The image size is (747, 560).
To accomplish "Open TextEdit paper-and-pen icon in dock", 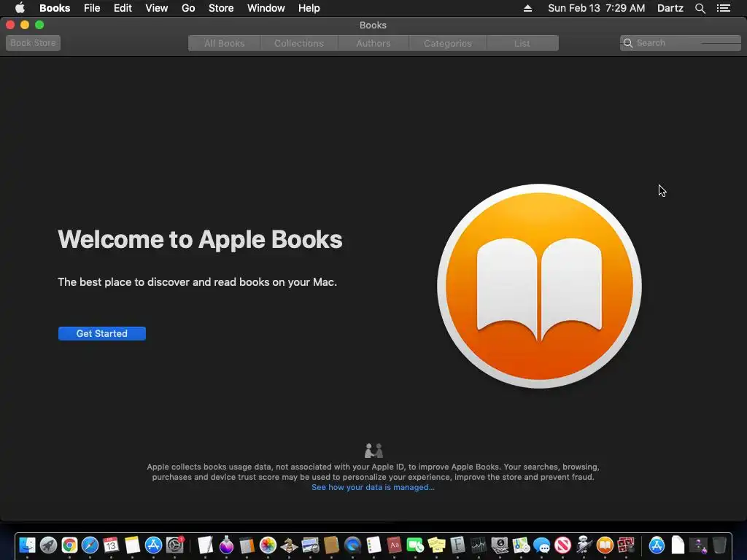I will [205, 545].
